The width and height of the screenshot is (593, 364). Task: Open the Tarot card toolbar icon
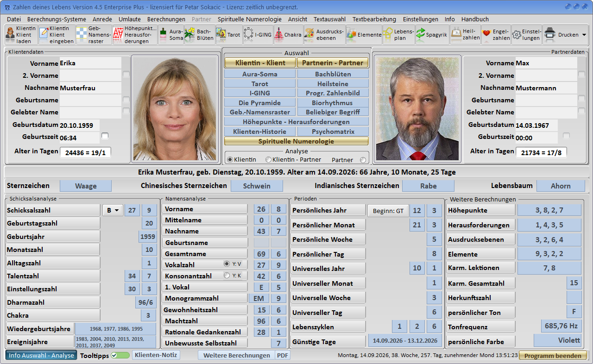click(228, 35)
